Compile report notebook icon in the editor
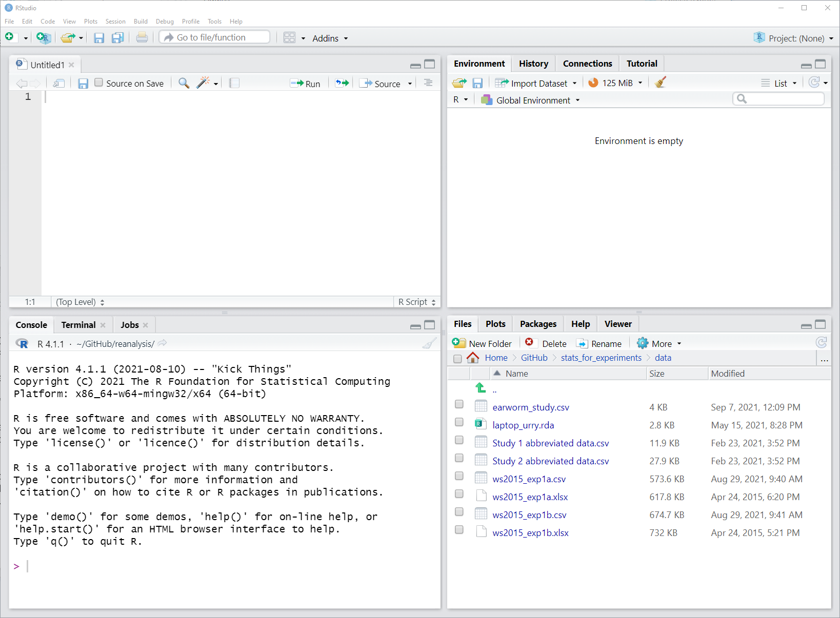 234,83
